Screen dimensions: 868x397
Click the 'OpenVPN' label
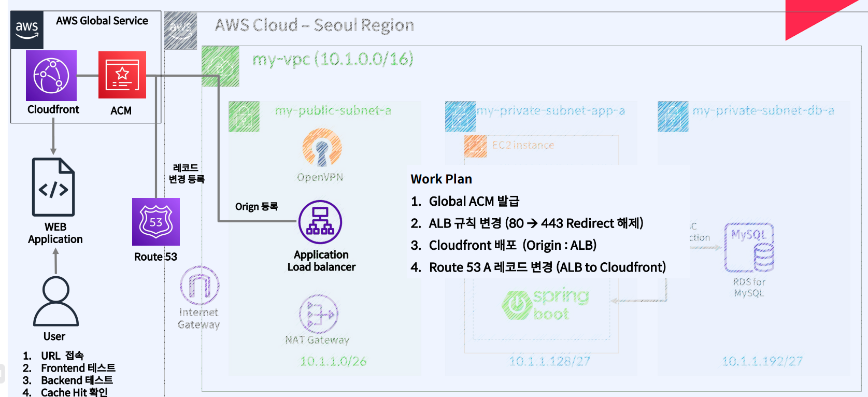click(x=320, y=177)
